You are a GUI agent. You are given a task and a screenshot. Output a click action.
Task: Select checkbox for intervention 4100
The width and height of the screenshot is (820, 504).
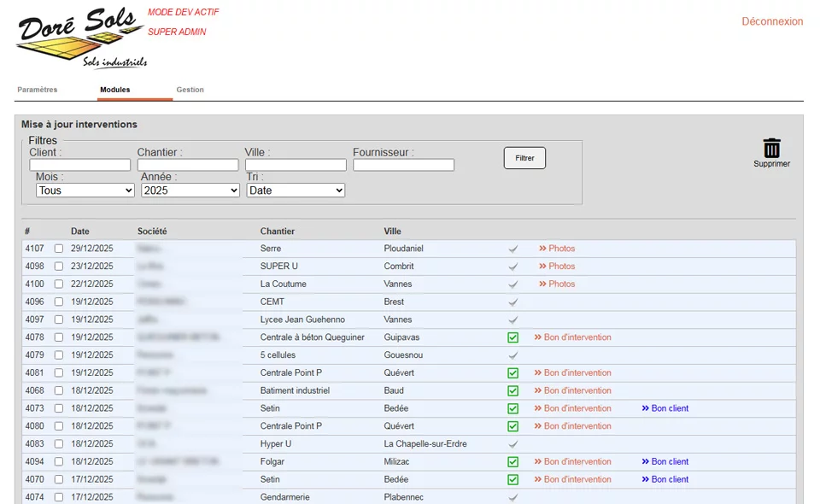coord(59,284)
